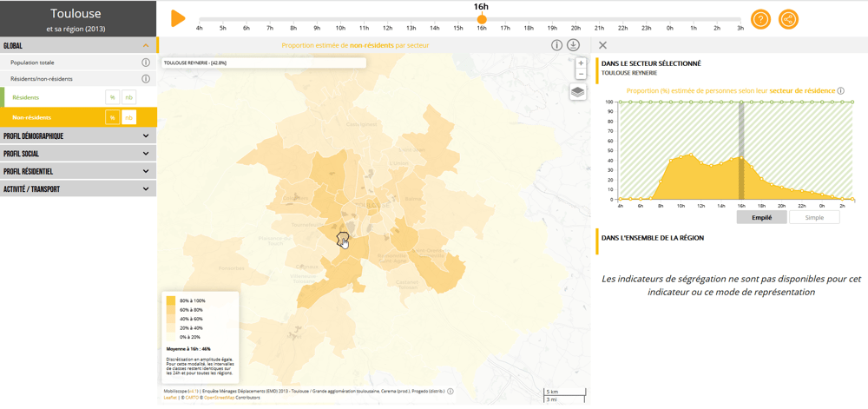Screen dimensions: 868x409
Task: Show info for Résidents/non-résidents
Action: [146, 79]
